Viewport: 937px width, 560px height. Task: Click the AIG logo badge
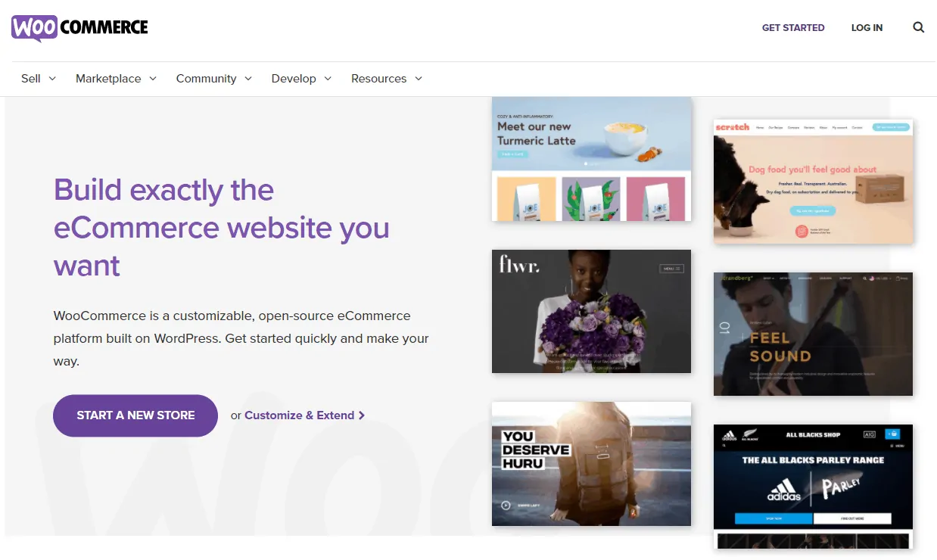tap(870, 434)
